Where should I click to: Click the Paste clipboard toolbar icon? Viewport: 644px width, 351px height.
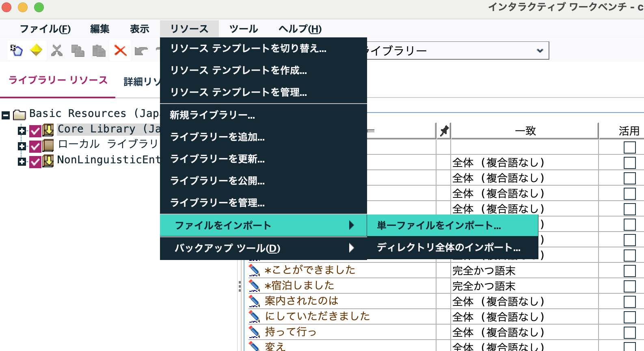pyautogui.click(x=99, y=50)
